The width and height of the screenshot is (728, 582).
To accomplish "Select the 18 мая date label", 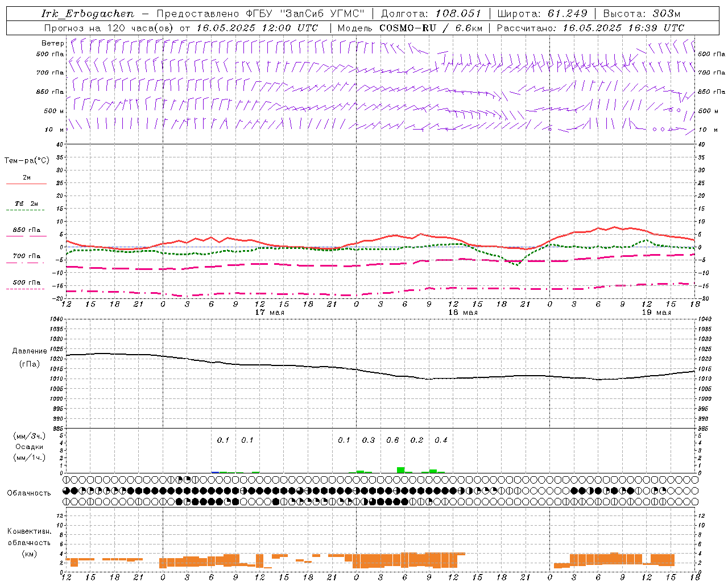I will click(463, 313).
